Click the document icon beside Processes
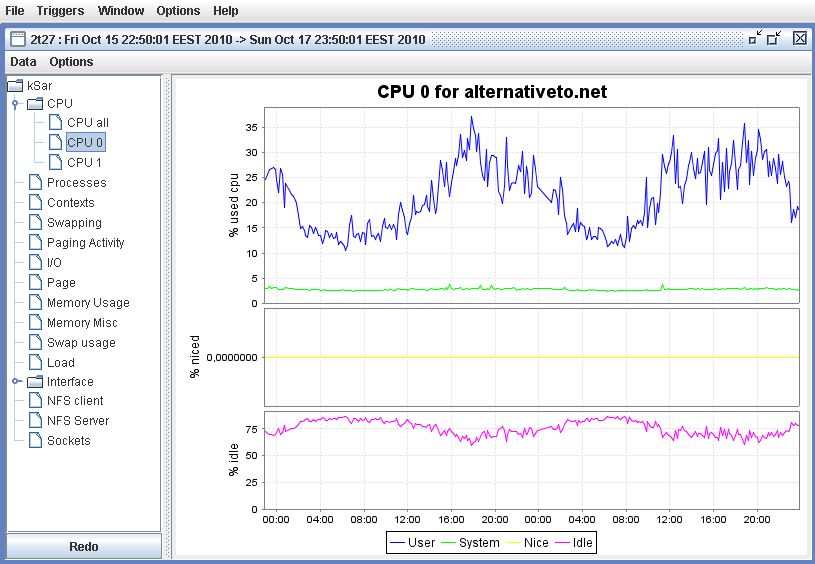 click(35, 183)
